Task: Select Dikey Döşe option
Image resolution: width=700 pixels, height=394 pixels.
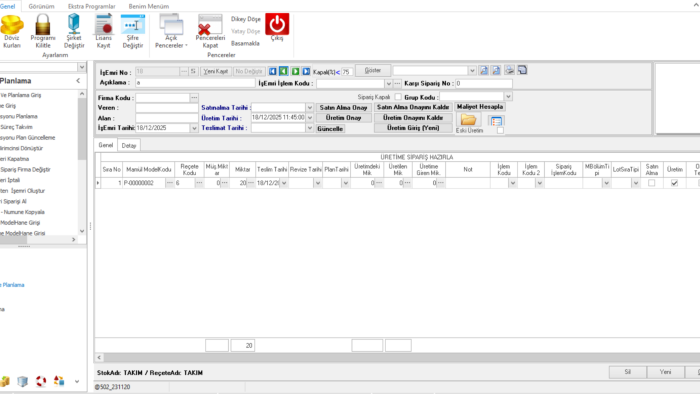Action: (x=246, y=19)
